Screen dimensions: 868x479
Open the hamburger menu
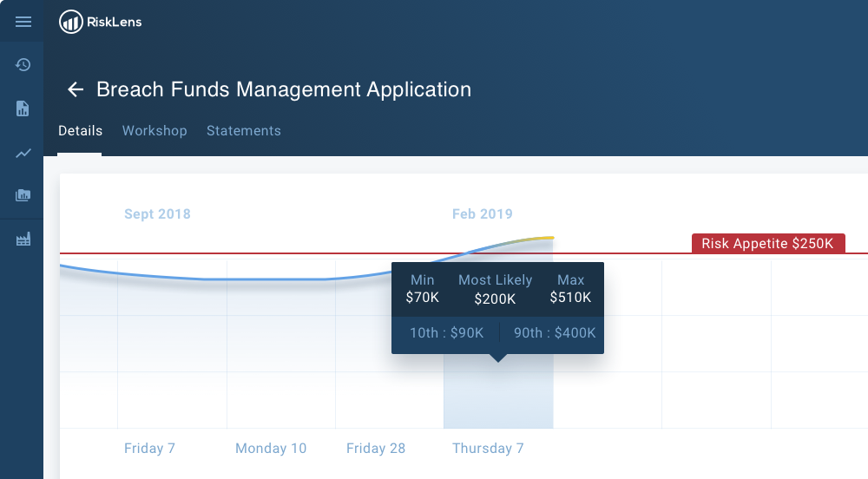(x=23, y=22)
